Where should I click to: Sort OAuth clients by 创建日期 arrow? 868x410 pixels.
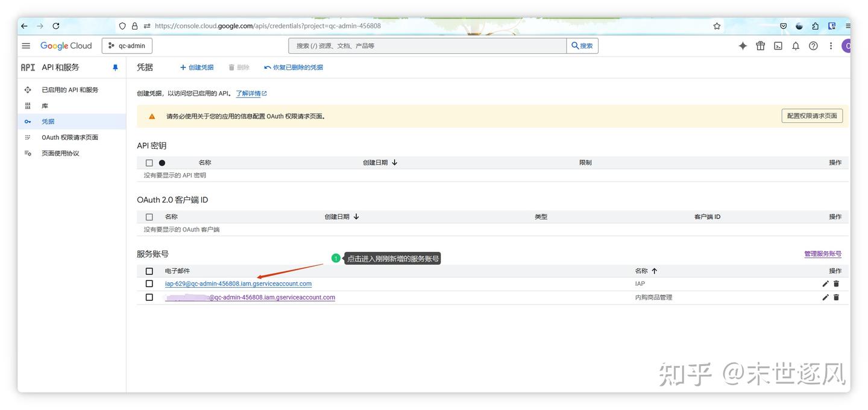(x=356, y=216)
